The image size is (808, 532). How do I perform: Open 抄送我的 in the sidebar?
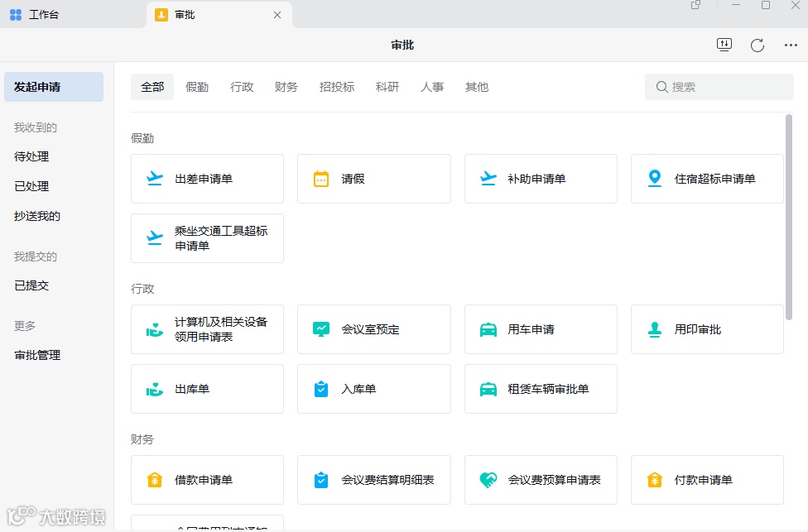click(37, 216)
